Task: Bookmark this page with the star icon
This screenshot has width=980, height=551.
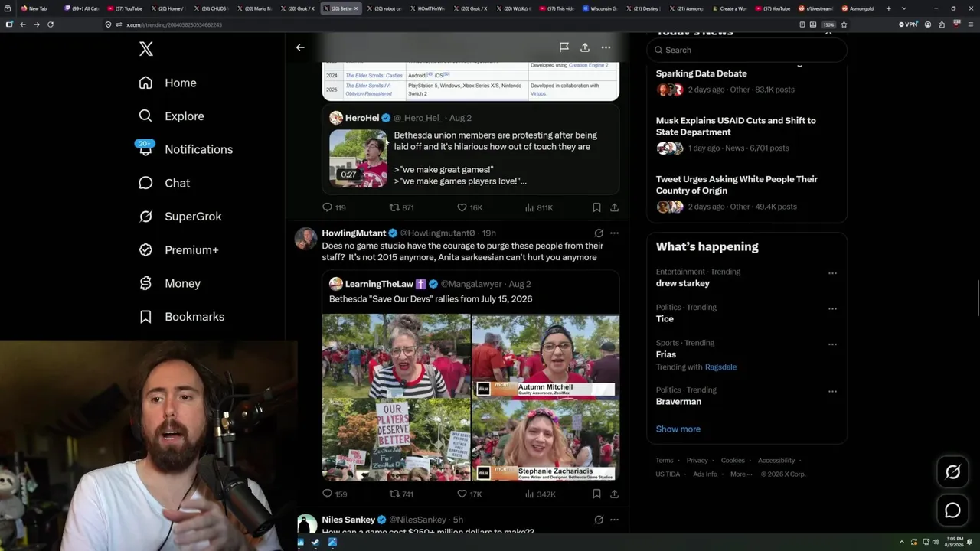Action: point(844,24)
